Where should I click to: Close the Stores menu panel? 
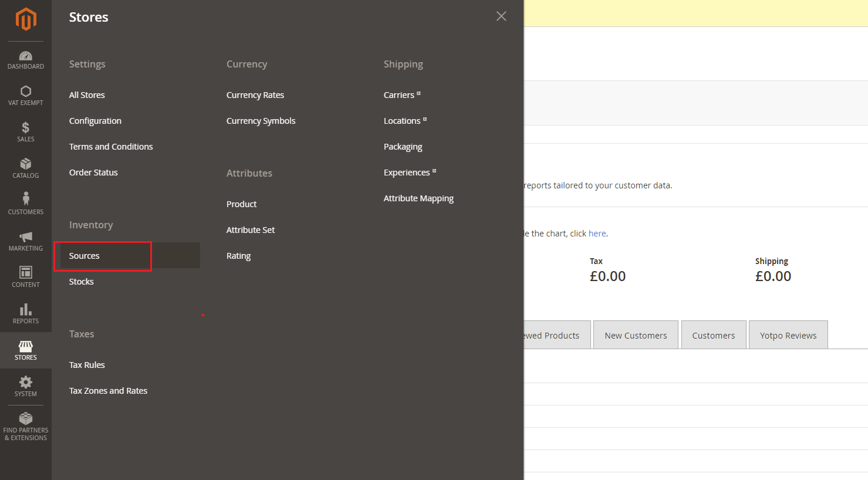point(501,16)
